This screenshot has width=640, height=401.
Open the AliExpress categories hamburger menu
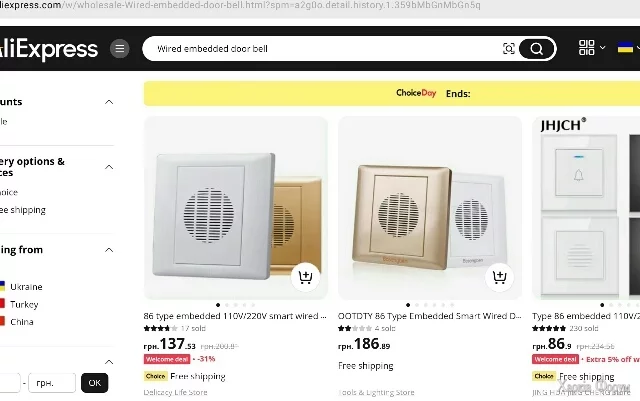(120, 48)
